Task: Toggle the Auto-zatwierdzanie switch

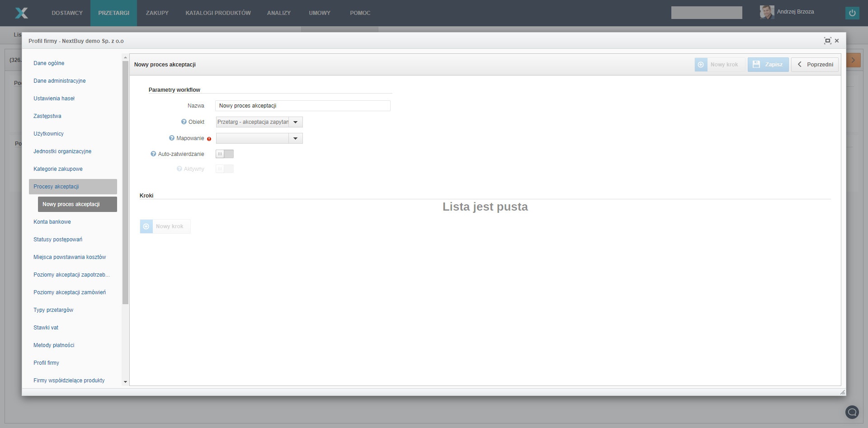Action: pos(224,154)
